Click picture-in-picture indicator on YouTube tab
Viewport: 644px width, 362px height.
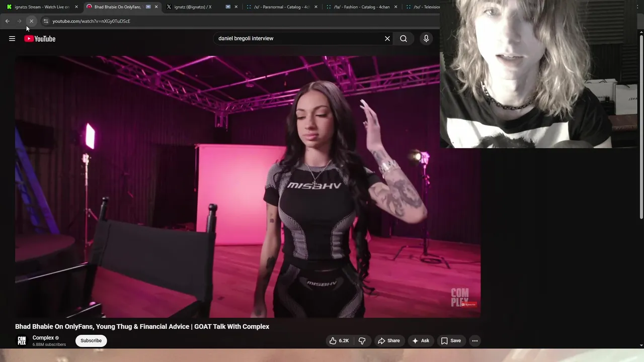148,7
